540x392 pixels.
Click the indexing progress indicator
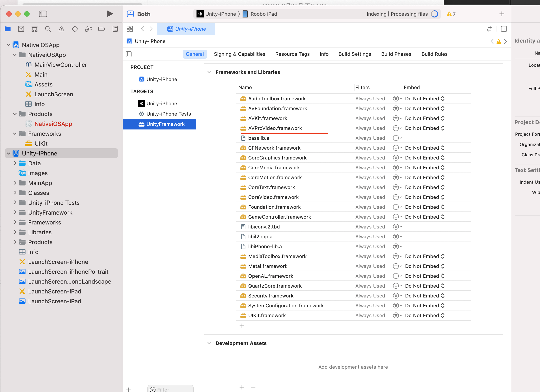point(434,14)
